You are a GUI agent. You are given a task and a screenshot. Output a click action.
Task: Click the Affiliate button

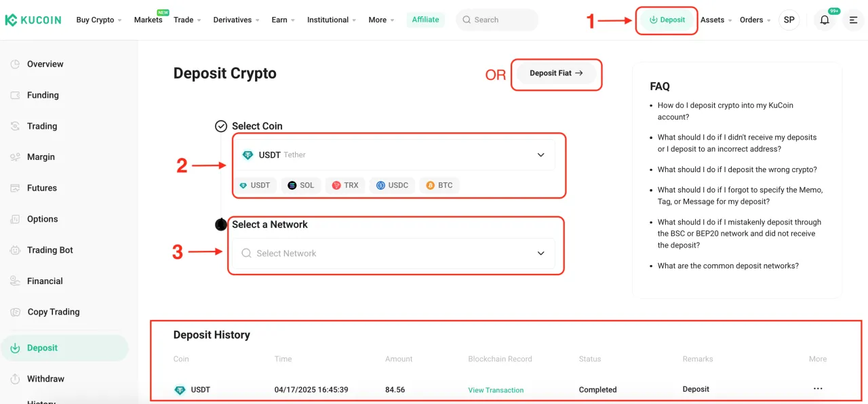click(x=426, y=20)
